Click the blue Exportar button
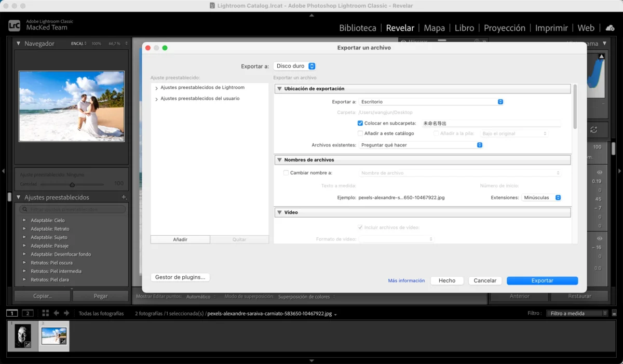The image size is (623, 364). [x=542, y=280]
